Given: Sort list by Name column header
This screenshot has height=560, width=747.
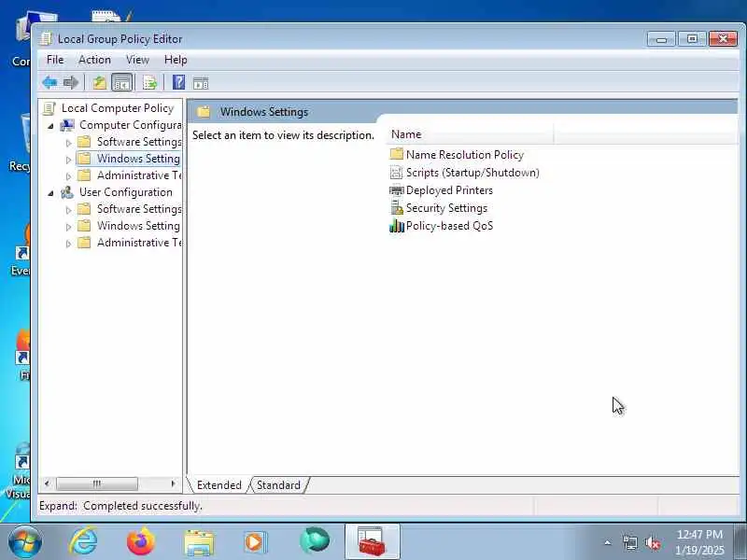Looking at the screenshot, I should (470, 134).
